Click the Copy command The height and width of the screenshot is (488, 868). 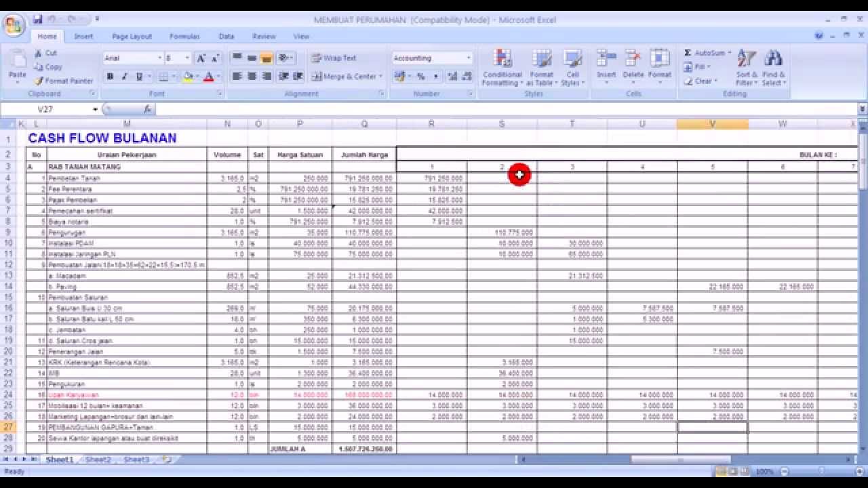pos(48,66)
